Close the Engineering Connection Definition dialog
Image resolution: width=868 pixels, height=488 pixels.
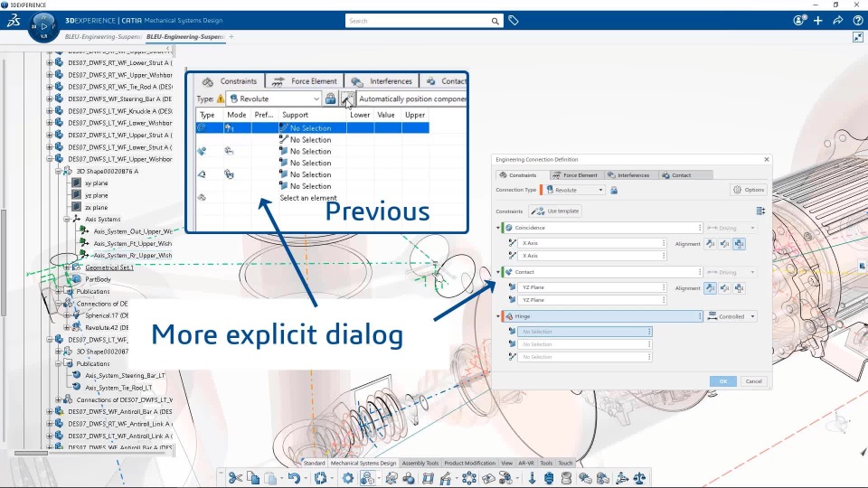[766, 159]
